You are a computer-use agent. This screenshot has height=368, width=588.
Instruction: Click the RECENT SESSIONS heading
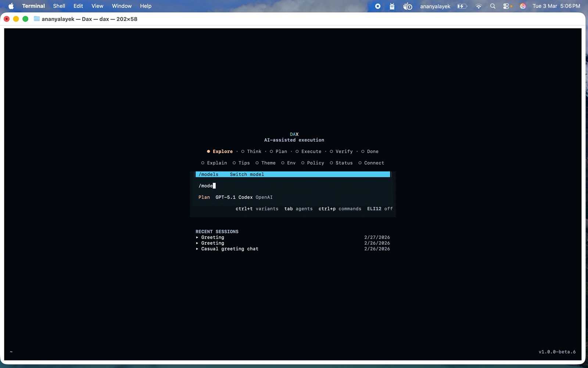coord(217,231)
